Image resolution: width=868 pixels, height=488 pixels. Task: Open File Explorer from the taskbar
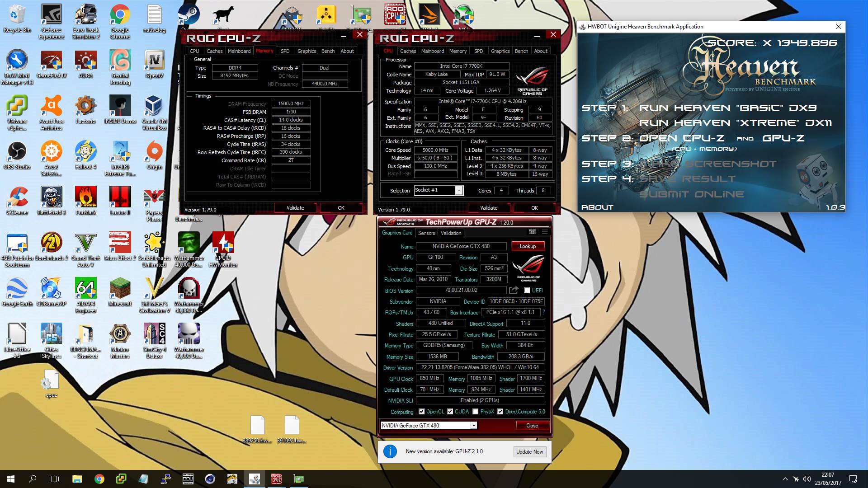(x=77, y=479)
